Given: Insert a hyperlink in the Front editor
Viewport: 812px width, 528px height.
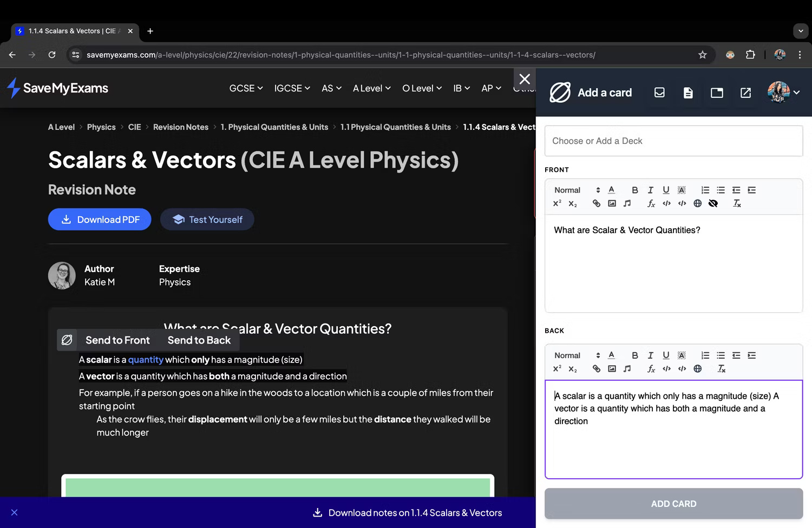Looking at the screenshot, I should 596,203.
